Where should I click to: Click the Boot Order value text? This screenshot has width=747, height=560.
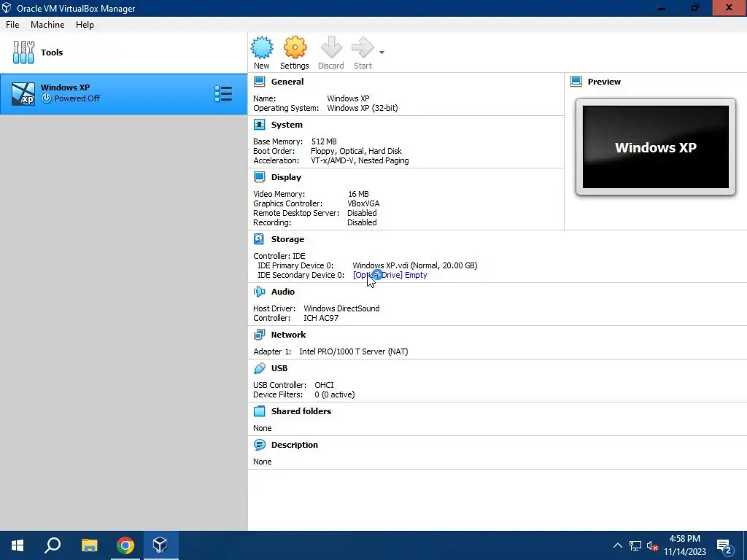point(356,151)
